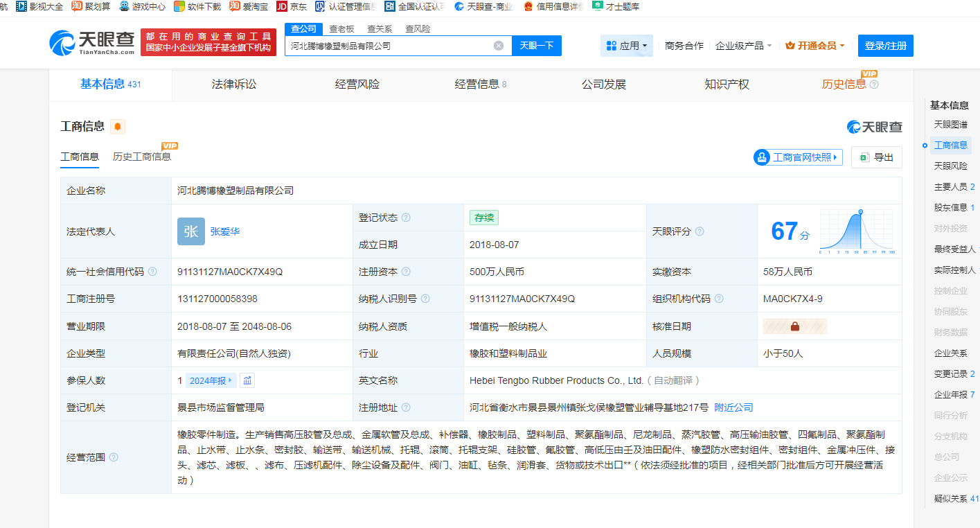Image resolution: width=980 pixels, height=528 pixels.
Task: Expand the 企业级产品 dropdown
Action: coord(743,46)
